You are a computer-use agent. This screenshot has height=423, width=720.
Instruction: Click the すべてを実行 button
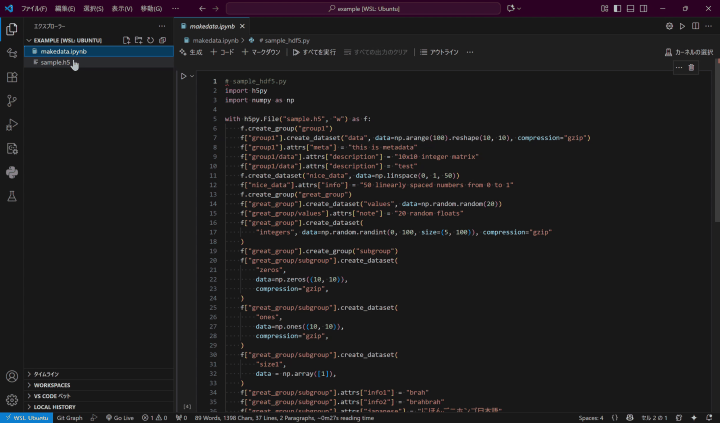(316, 52)
